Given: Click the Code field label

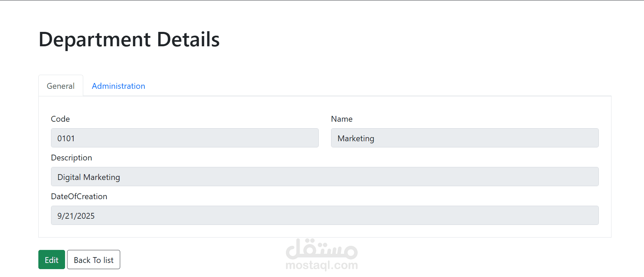Looking at the screenshot, I should coord(60,119).
